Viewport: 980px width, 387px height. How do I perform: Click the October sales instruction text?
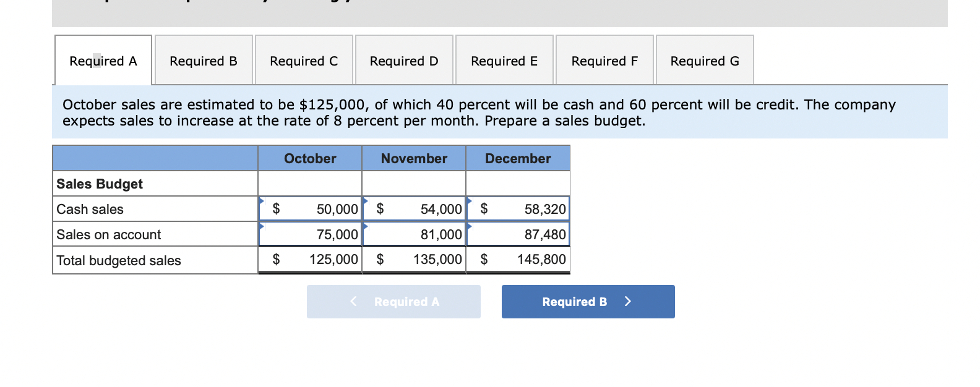(x=479, y=113)
